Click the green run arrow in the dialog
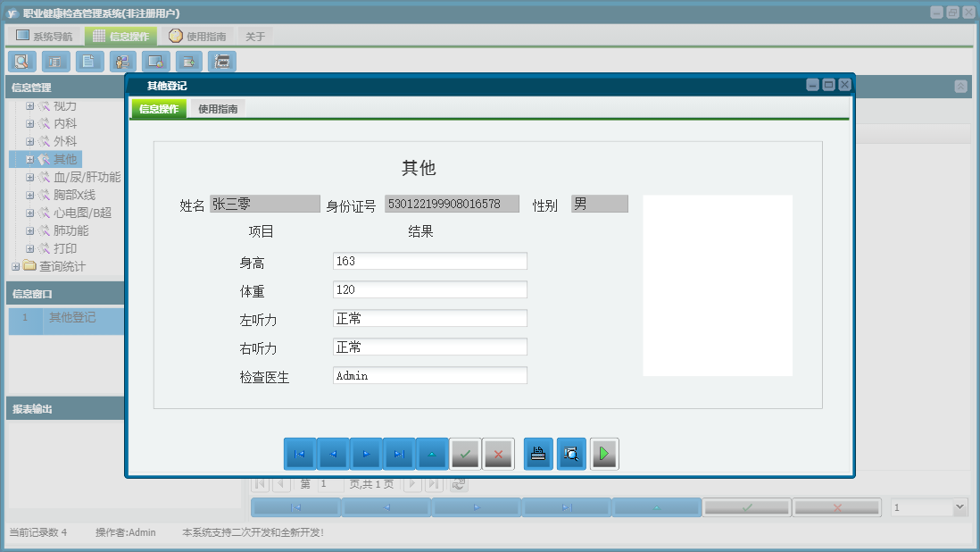Screen dimensions: 980x552 pyautogui.click(x=604, y=454)
